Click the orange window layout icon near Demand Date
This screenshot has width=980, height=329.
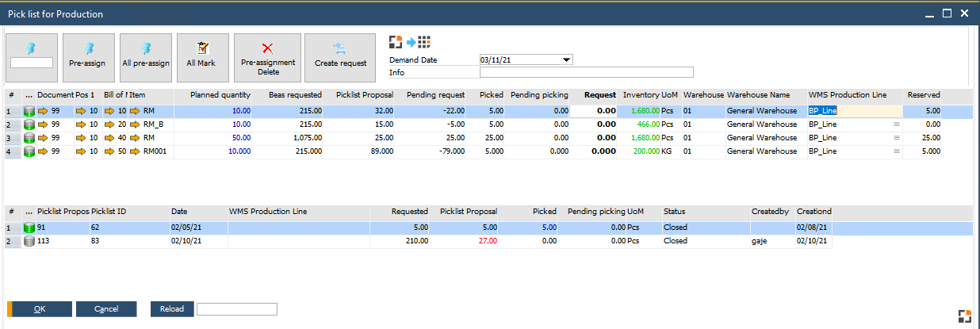[396, 42]
